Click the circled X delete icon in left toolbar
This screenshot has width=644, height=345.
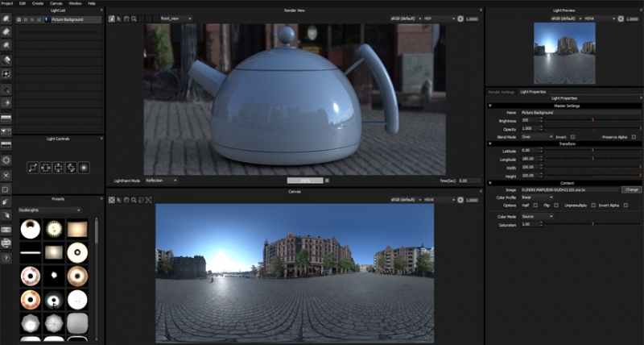[x=6, y=175]
